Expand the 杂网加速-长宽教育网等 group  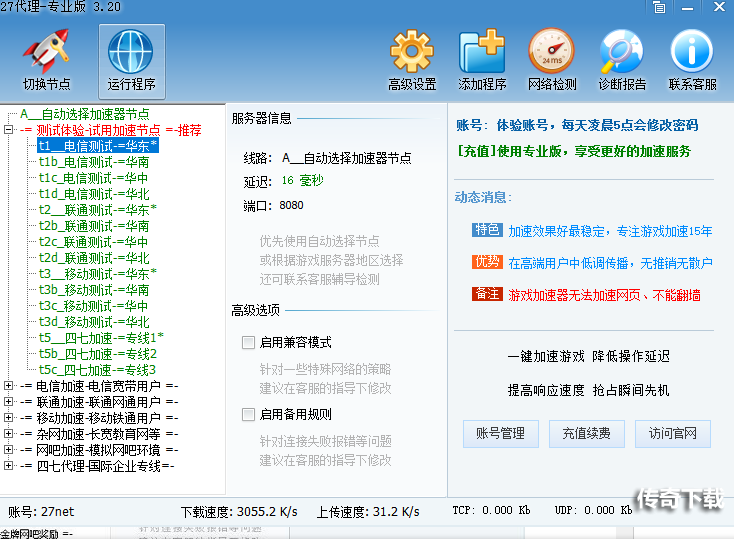[x=8, y=433]
